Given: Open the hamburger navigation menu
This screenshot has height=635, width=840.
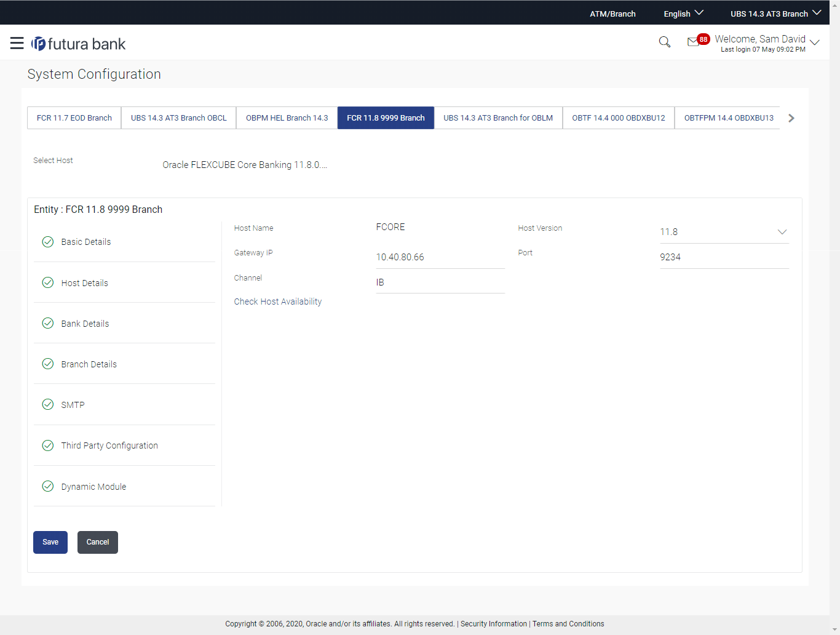Looking at the screenshot, I should click(17, 43).
